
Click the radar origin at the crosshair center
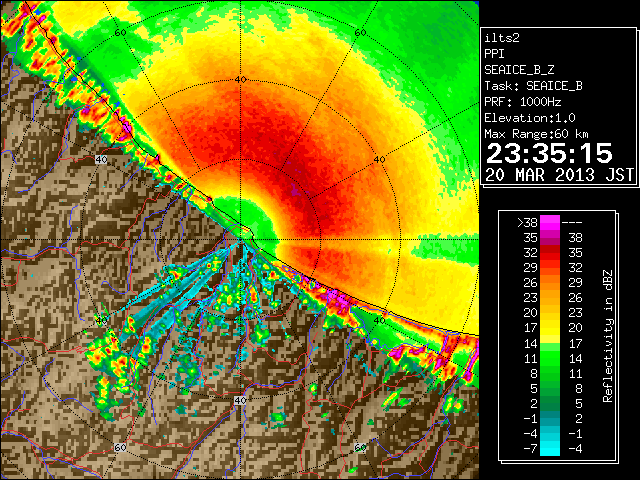click(241, 240)
